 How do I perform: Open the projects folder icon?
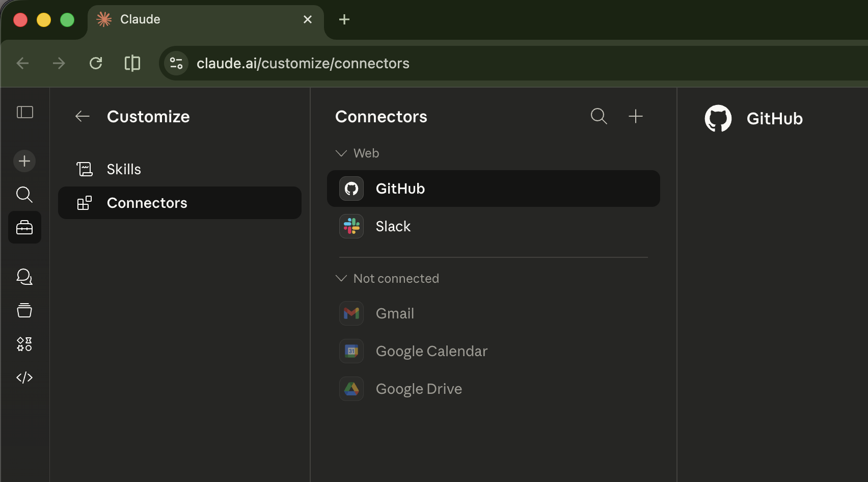point(24,310)
